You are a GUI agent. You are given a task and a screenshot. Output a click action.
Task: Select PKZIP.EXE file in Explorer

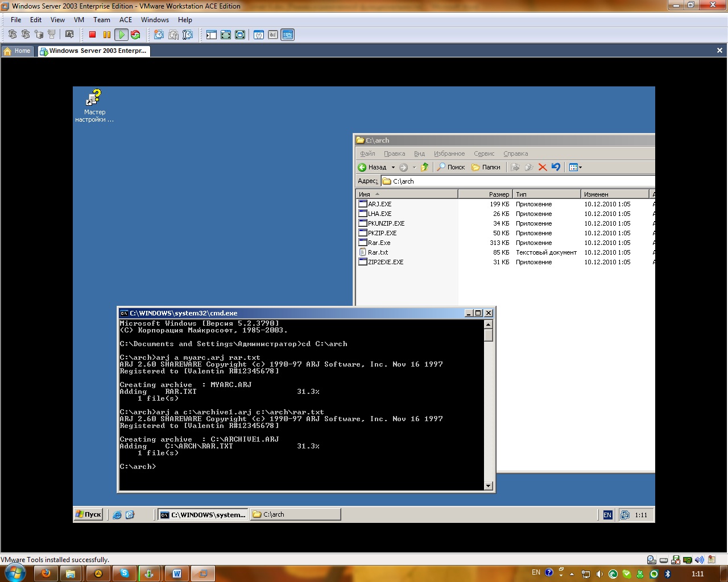point(378,233)
